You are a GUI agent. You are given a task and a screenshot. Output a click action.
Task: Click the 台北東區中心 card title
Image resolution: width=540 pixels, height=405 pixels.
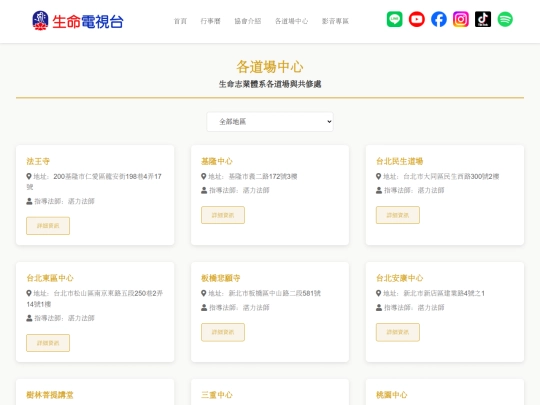click(50, 278)
